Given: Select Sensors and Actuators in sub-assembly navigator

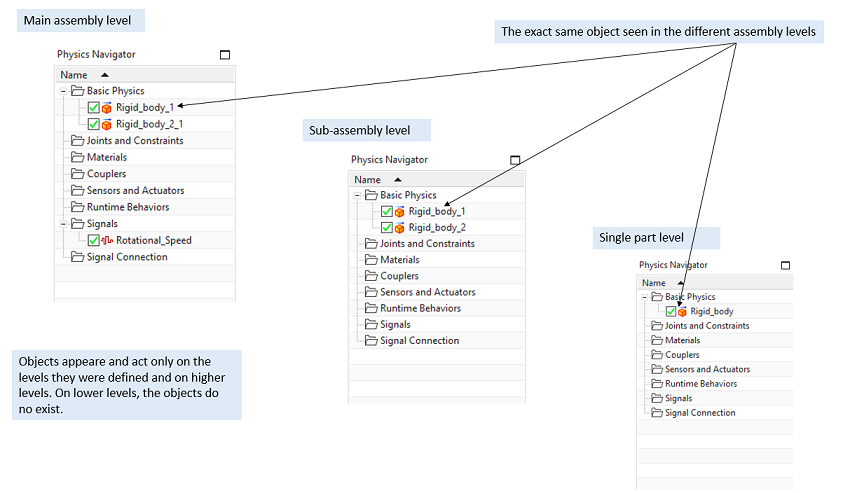Looking at the screenshot, I should (427, 292).
